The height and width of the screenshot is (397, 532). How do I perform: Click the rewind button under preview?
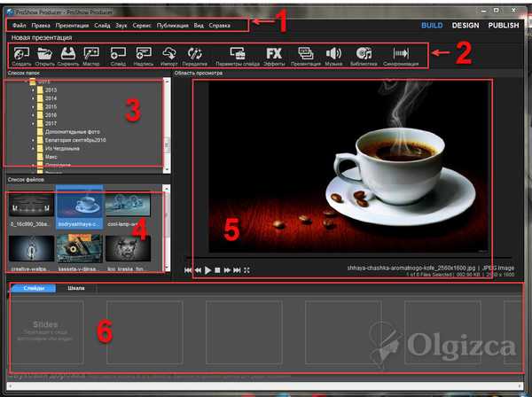(198, 270)
